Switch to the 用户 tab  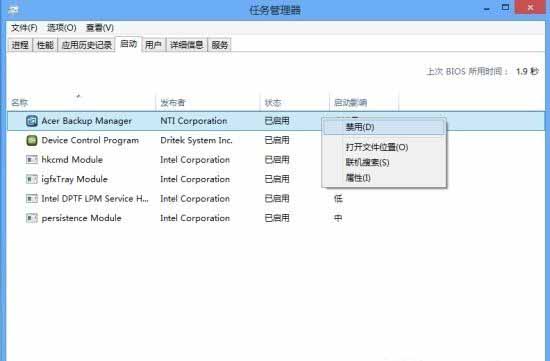click(153, 45)
